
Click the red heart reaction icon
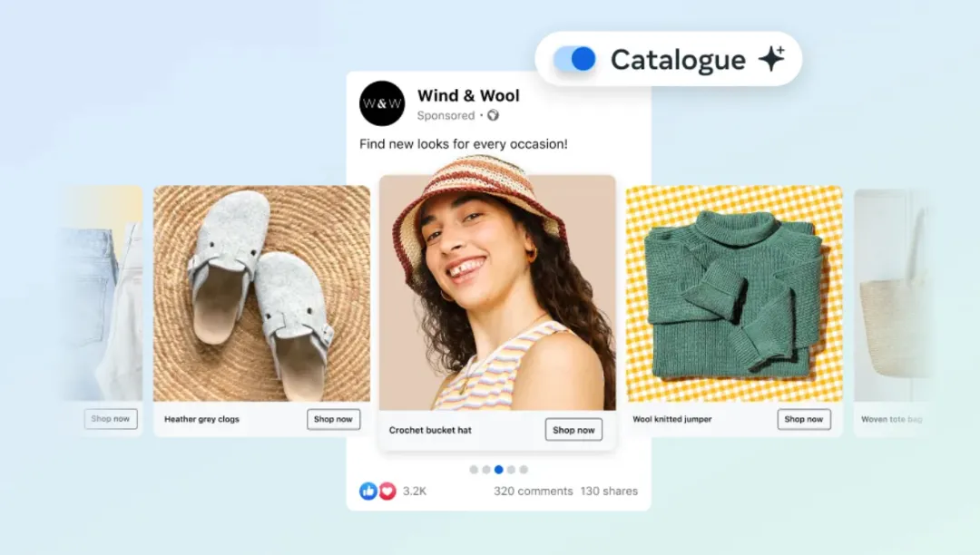[x=387, y=492]
